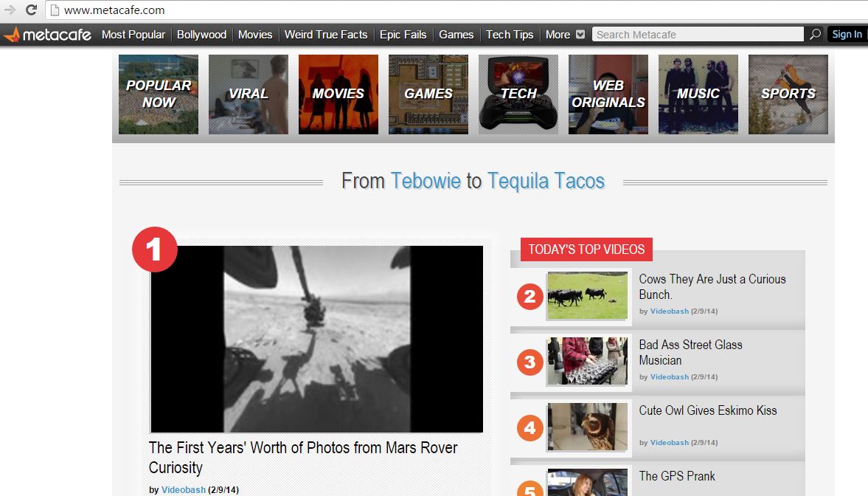
Task: Open Cute Owl Gives Eskimo Kiss title
Action: [708, 410]
